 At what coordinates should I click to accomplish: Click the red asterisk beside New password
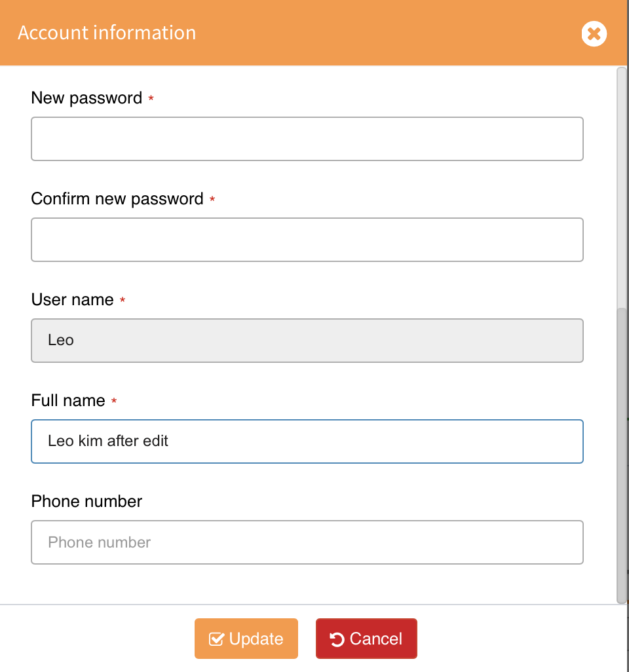[x=151, y=99]
